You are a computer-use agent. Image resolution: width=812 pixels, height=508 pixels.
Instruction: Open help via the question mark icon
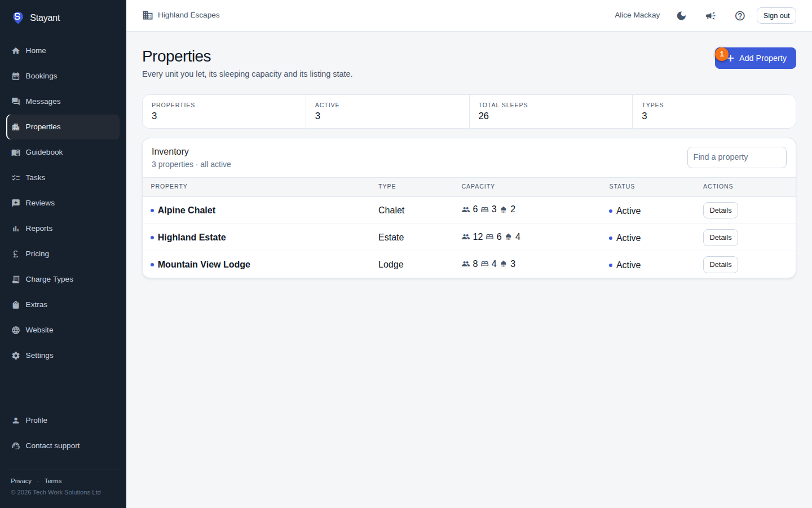740,16
